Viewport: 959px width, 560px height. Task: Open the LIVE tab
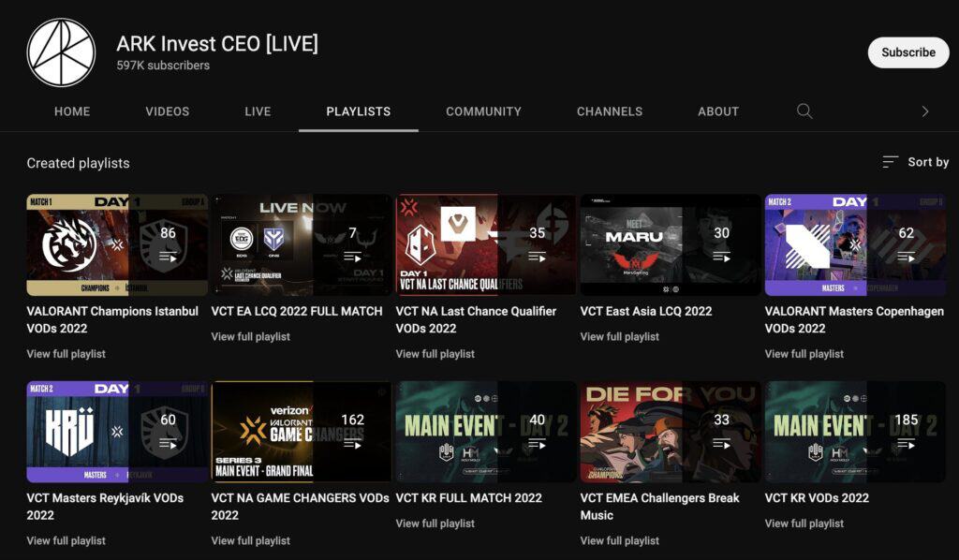click(x=258, y=111)
